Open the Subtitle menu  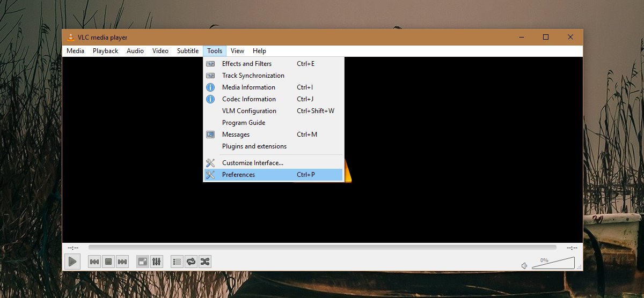coord(188,51)
